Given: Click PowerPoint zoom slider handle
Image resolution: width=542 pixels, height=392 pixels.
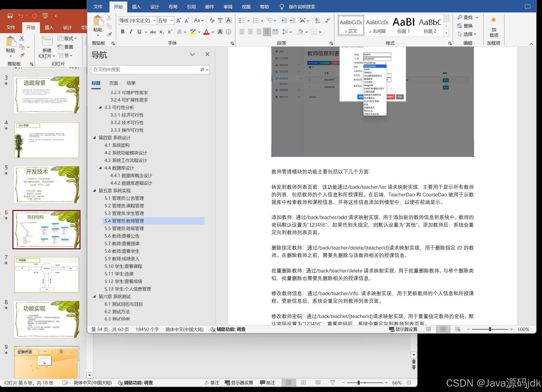Looking at the screenshot, I should pyautogui.click(x=359, y=382).
